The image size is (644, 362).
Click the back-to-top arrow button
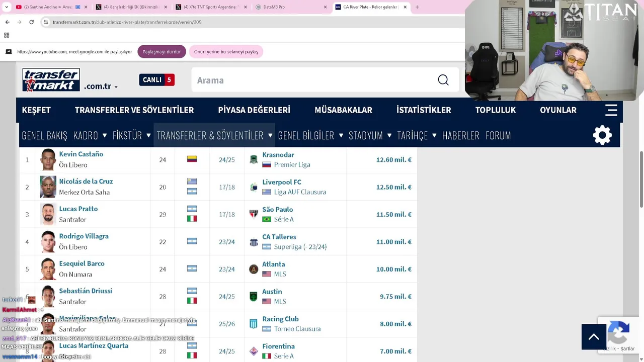pyautogui.click(x=594, y=337)
